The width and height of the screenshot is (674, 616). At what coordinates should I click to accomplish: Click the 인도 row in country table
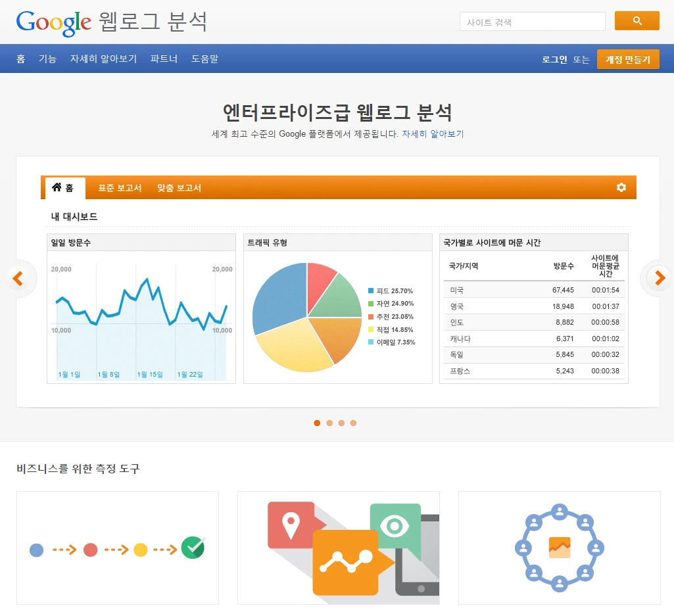pyautogui.click(x=534, y=322)
